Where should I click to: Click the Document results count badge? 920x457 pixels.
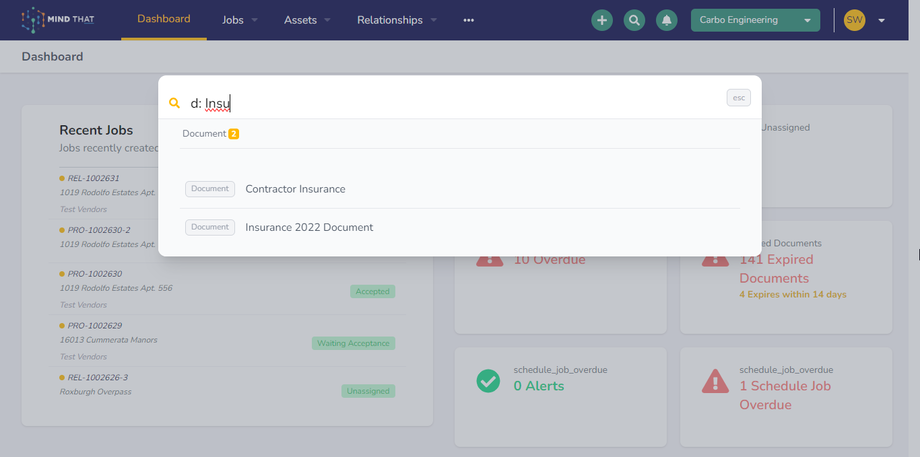(234, 134)
